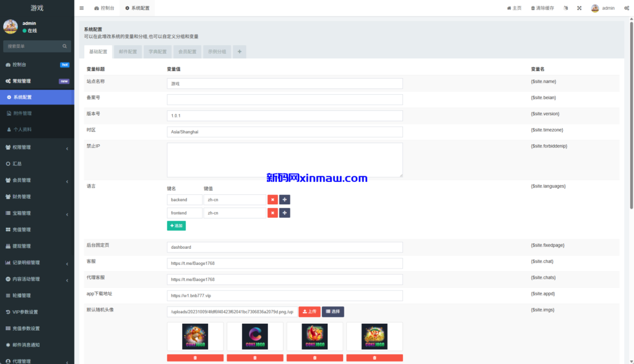Click inside the 站点名称 input field
The image size is (634, 364).
pos(284,83)
